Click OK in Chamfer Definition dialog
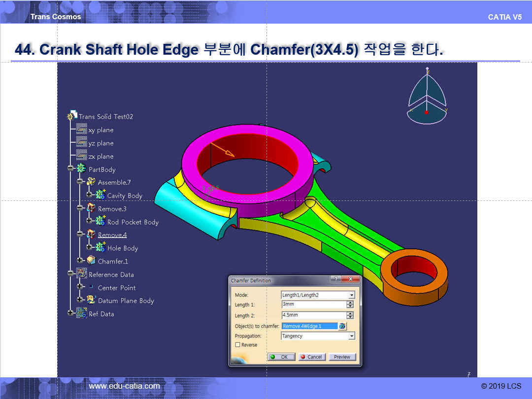 click(281, 357)
